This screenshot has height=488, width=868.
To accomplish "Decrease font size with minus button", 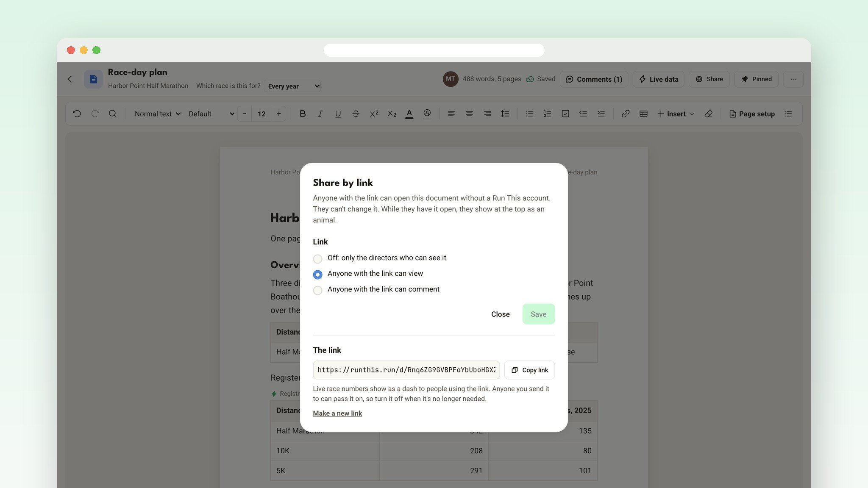I will click(244, 114).
